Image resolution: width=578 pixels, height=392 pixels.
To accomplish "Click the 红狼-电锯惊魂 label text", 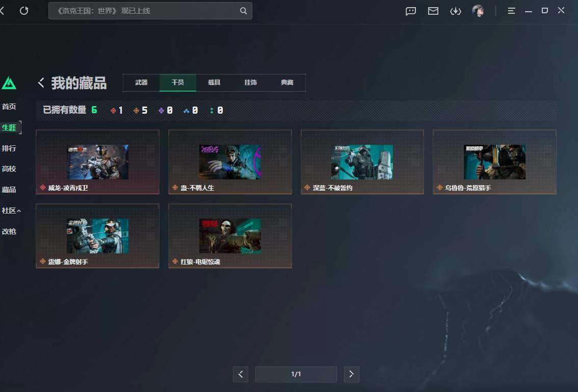I will click(200, 262).
